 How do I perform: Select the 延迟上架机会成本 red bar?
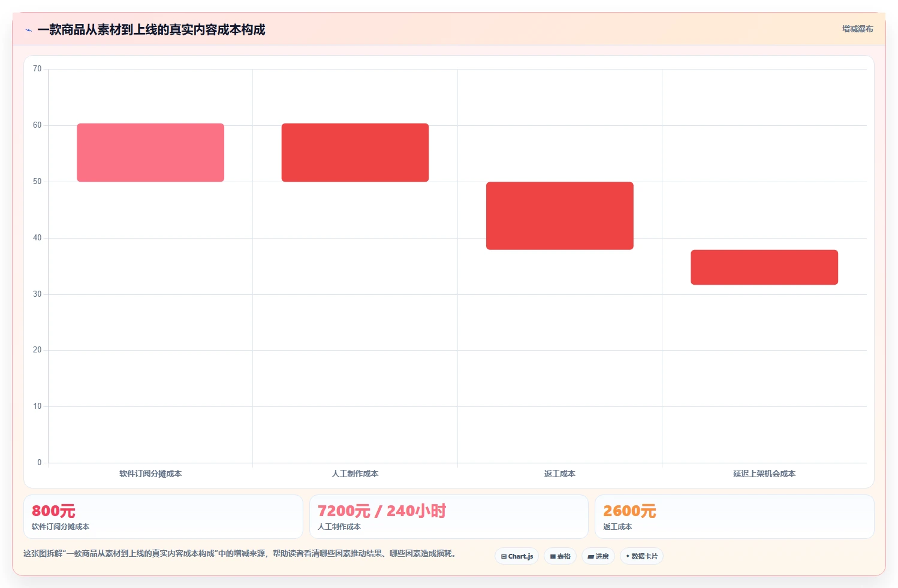(764, 267)
